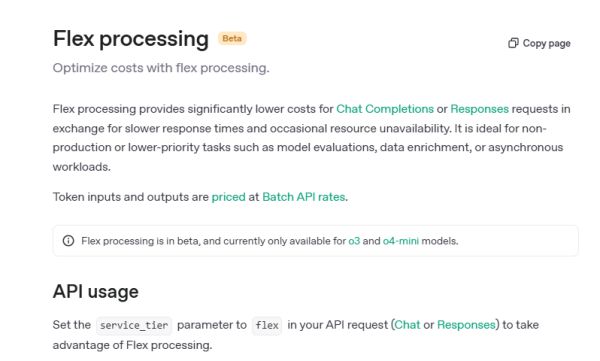Viewport: 600px width, 361px height.
Task: Click the API usage section heading
Action: (x=96, y=292)
